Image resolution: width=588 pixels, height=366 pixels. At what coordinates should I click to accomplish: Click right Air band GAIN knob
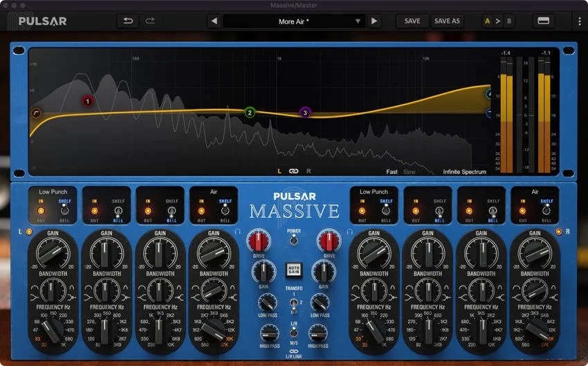pos(535,253)
